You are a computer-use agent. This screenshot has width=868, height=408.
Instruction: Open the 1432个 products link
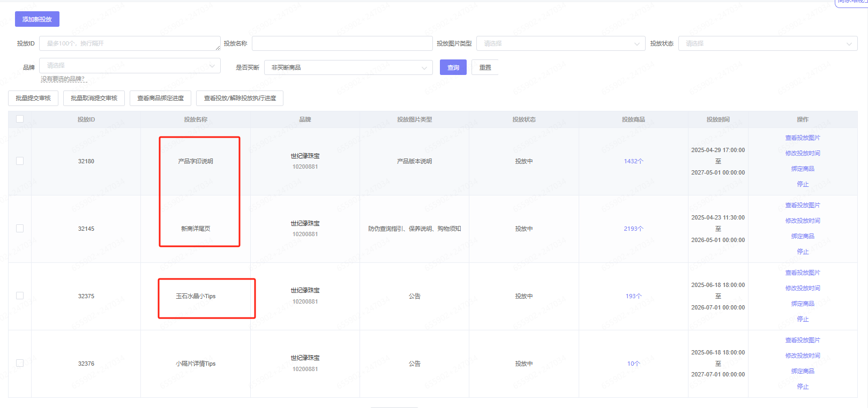[x=633, y=161]
